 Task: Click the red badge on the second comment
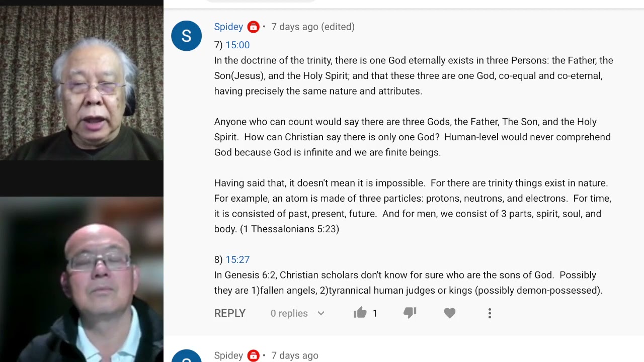254,356
